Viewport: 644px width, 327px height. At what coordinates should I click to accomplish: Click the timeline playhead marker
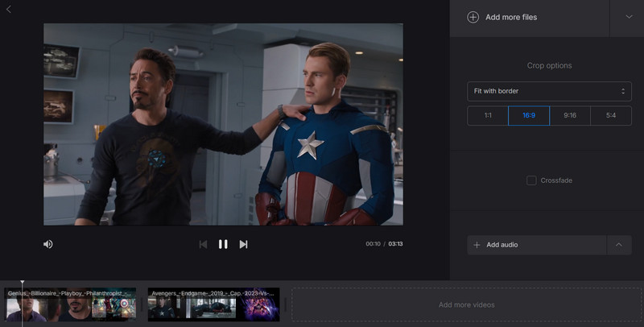click(x=23, y=283)
